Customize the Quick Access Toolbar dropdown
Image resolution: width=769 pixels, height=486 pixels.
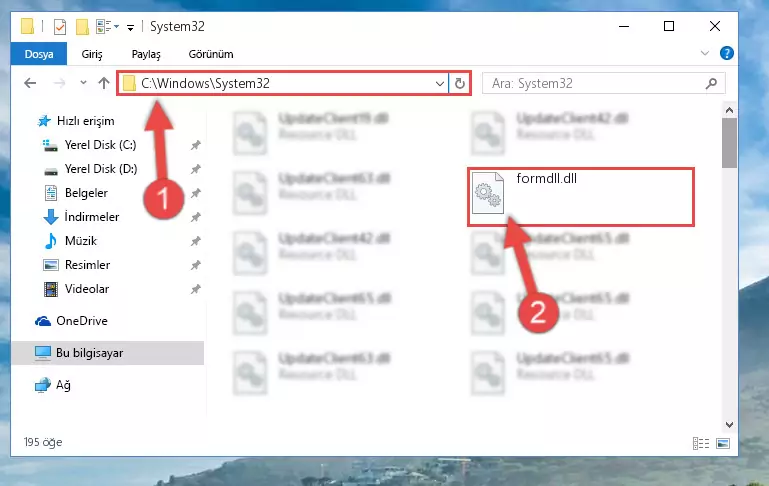coord(130,27)
